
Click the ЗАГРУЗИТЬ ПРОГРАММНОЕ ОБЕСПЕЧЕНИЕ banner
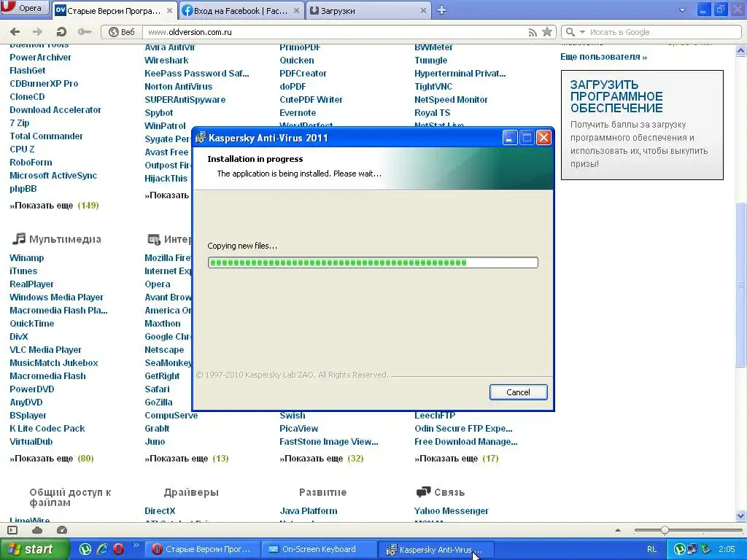coord(642,125)
